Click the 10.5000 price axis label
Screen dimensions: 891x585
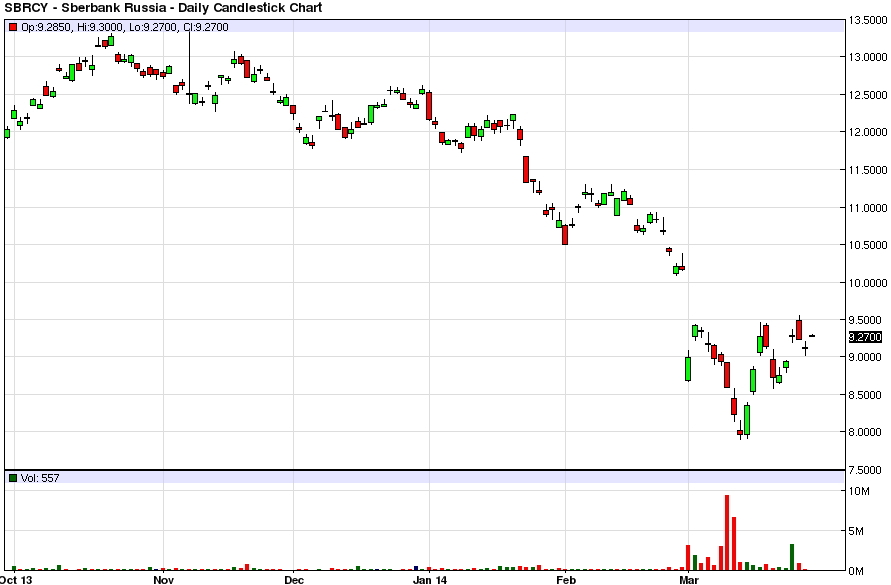click(x=867, y=245)
